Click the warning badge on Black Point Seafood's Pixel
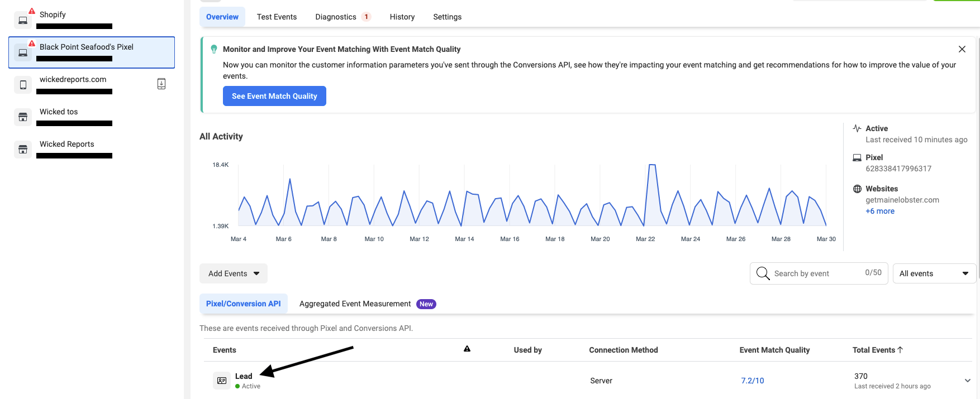This screenshot has height=399, width=980. (x=32, y=44)
